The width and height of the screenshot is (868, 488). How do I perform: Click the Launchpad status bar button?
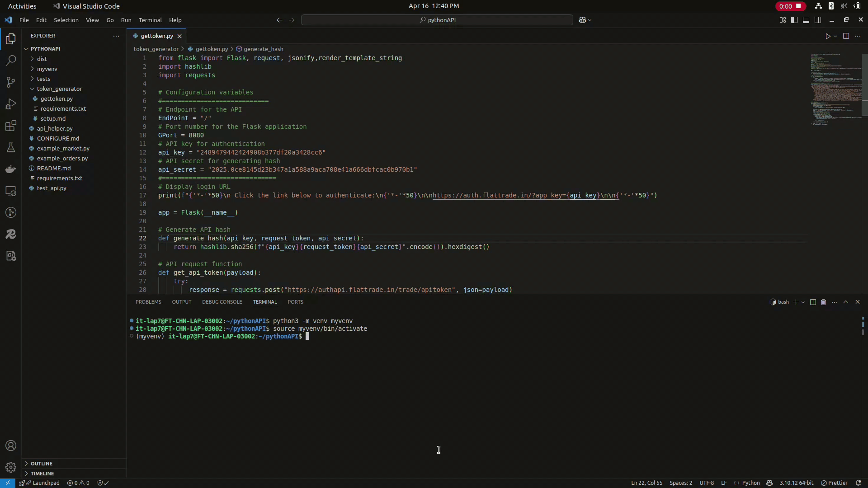pos(40,483)
